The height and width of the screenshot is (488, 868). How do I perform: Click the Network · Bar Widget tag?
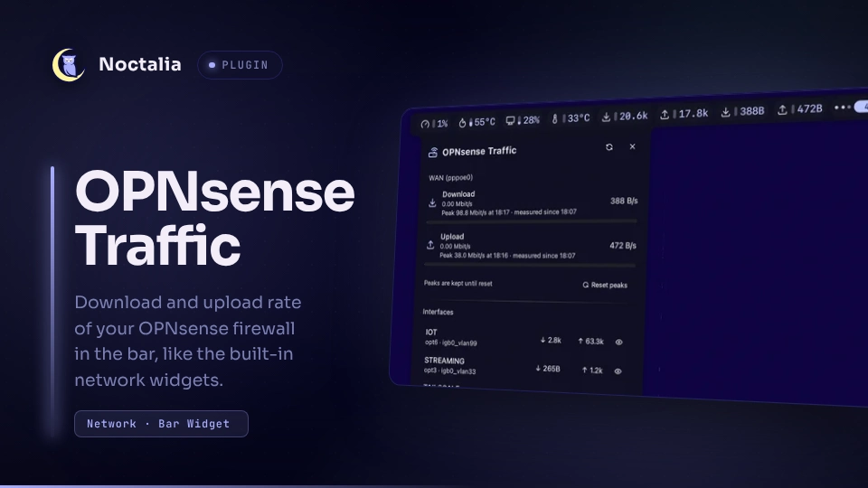[x=161, y=424]
